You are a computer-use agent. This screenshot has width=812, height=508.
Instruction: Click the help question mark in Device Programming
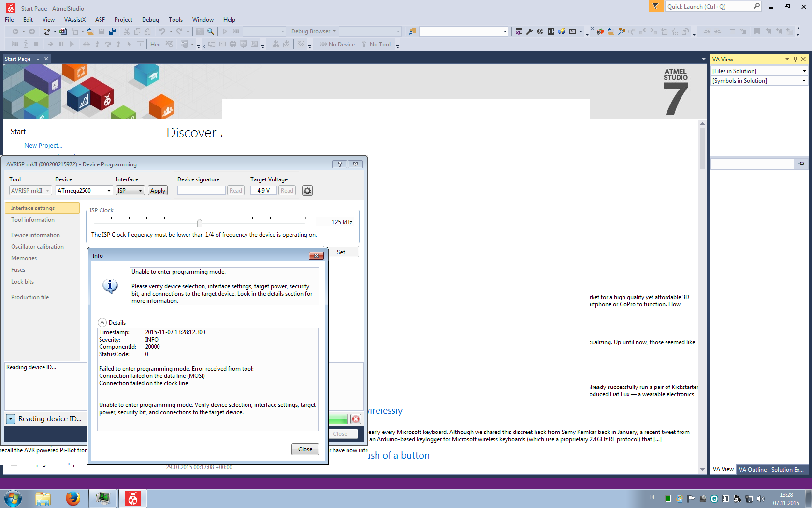click(339, 164)
